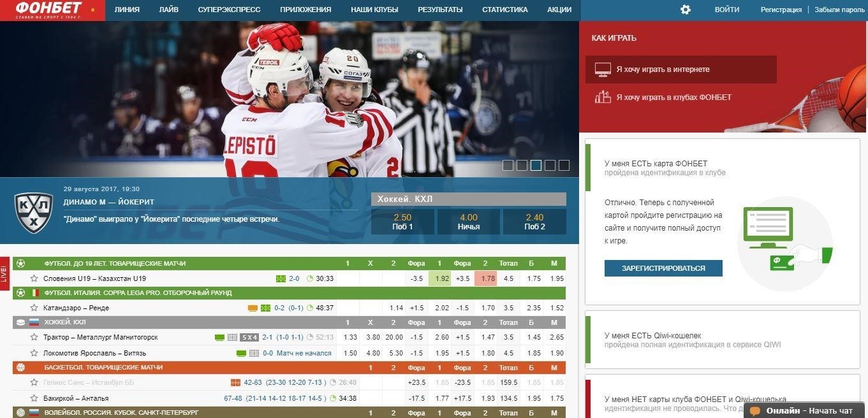Navigate to НАШИ КЛУБЫ

coord(374,10)
